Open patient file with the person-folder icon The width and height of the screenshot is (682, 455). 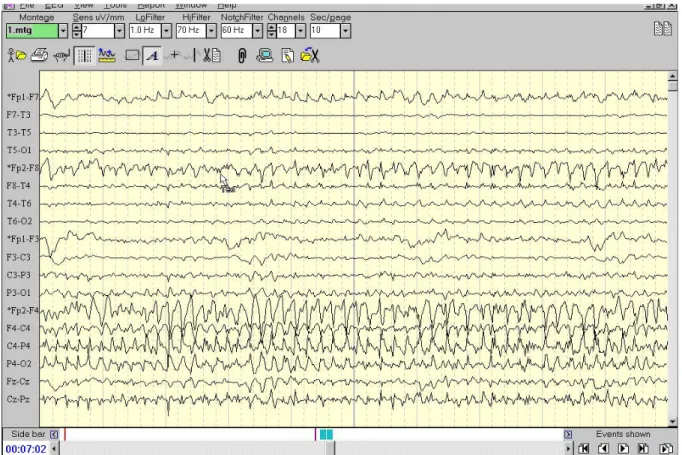point(17,56)
